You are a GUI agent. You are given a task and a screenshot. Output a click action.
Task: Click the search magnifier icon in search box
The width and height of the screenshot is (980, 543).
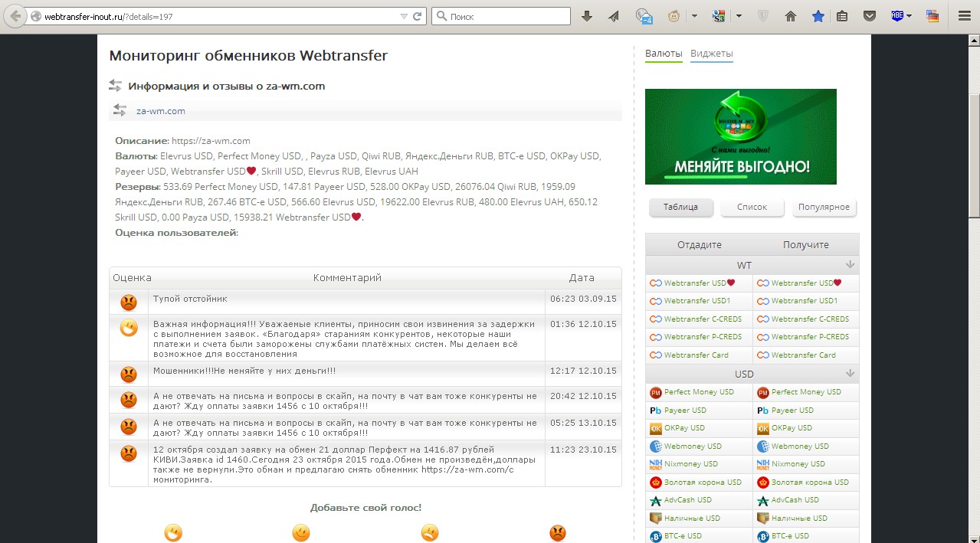click(x=441, y=16)
